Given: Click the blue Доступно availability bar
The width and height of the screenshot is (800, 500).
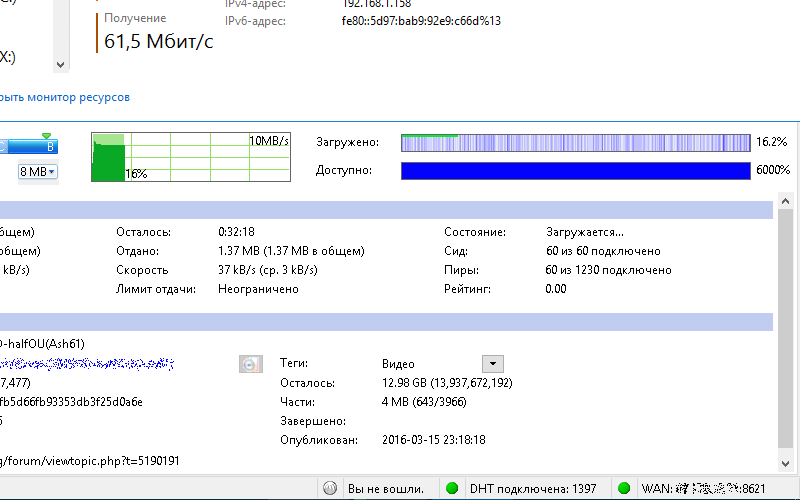Looking at the screenshot, I should (575, 171).
